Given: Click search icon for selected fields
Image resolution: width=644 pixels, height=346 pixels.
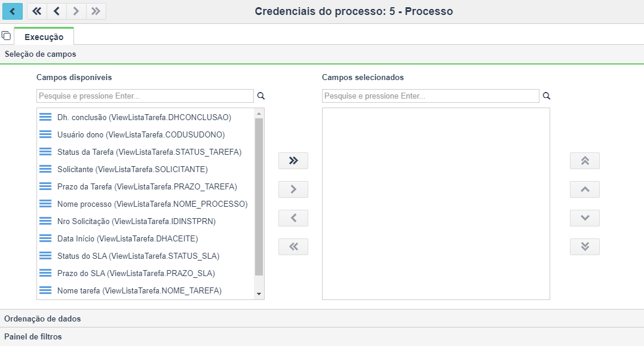Looking at the screenshot, I should (x=546, y=96).
